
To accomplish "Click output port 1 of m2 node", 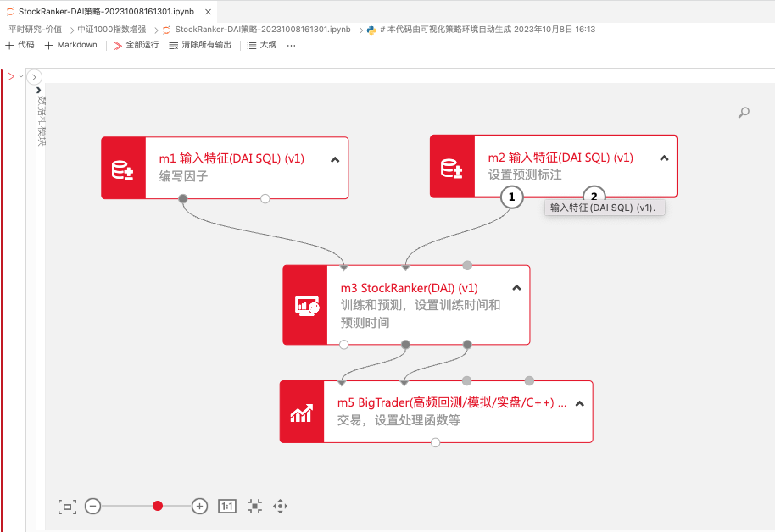I will (x=510, y=197).
